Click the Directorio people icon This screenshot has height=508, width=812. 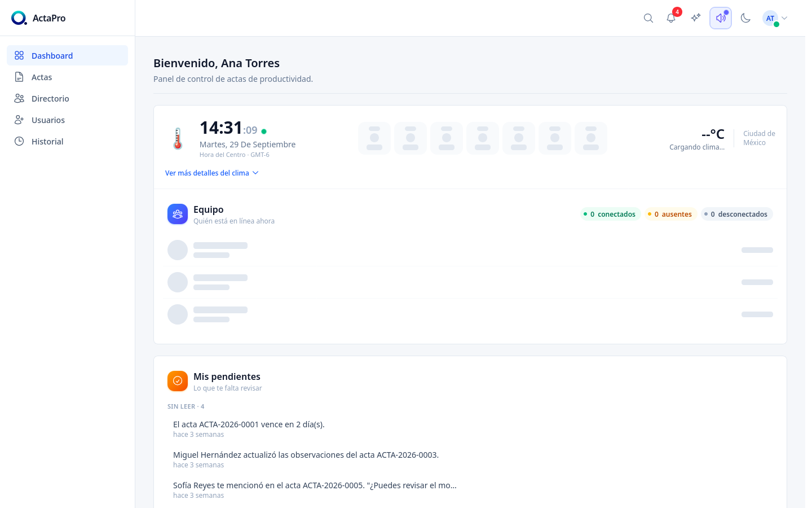[x=19, y=98]
